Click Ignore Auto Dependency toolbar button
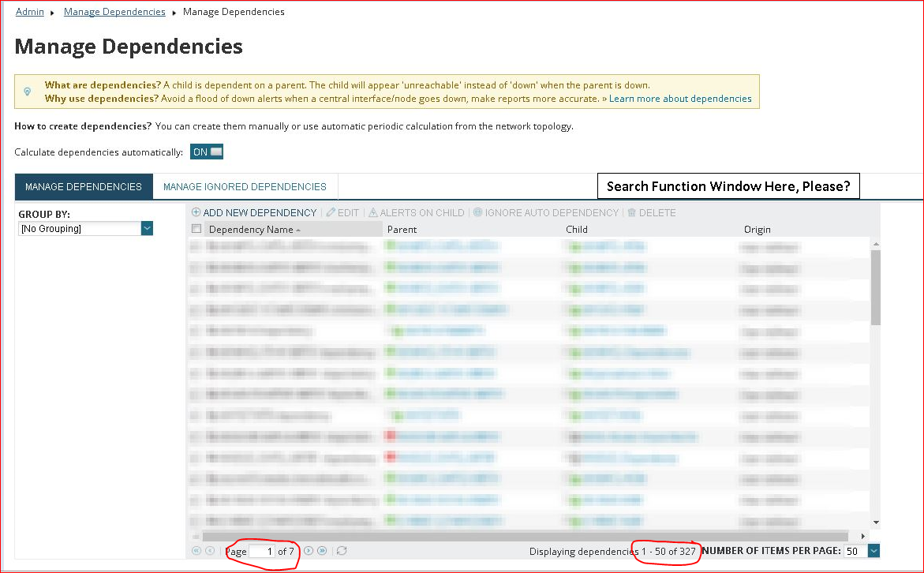 (546, 213)
